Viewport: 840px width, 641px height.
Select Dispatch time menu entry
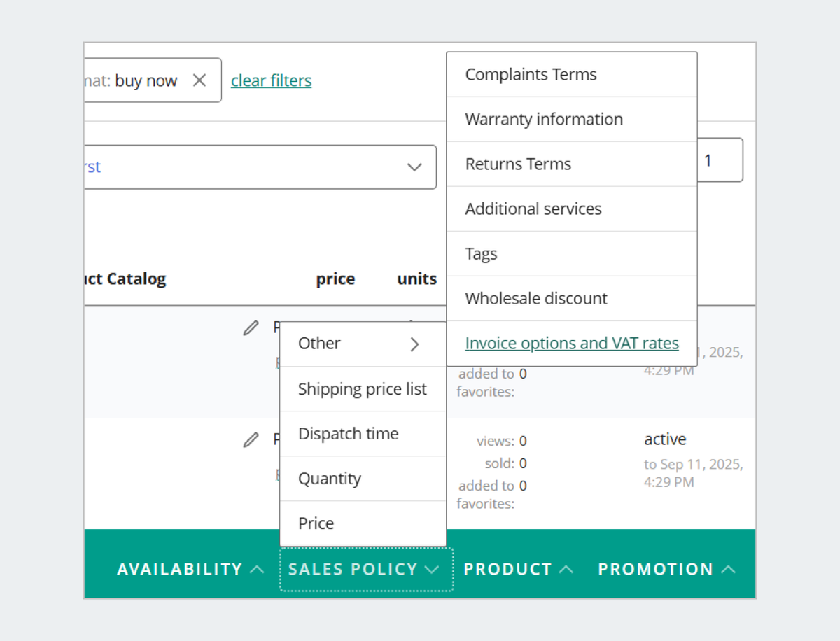pos(348,434)
